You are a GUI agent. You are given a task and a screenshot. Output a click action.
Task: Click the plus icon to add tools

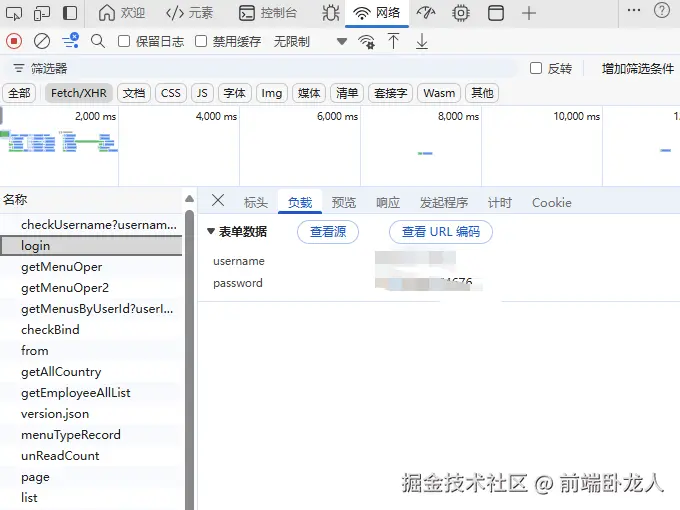[529, 13]
